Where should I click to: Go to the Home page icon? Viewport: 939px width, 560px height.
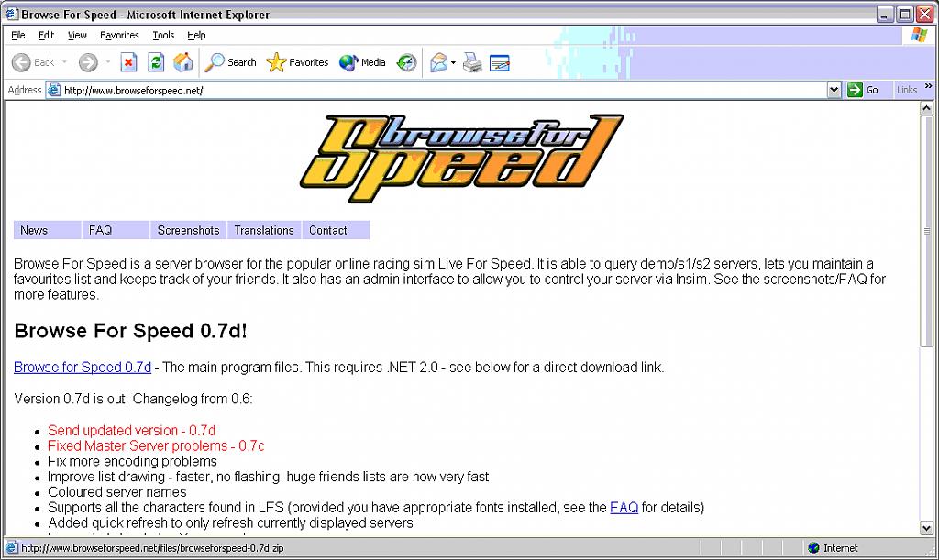coord(183,62)
